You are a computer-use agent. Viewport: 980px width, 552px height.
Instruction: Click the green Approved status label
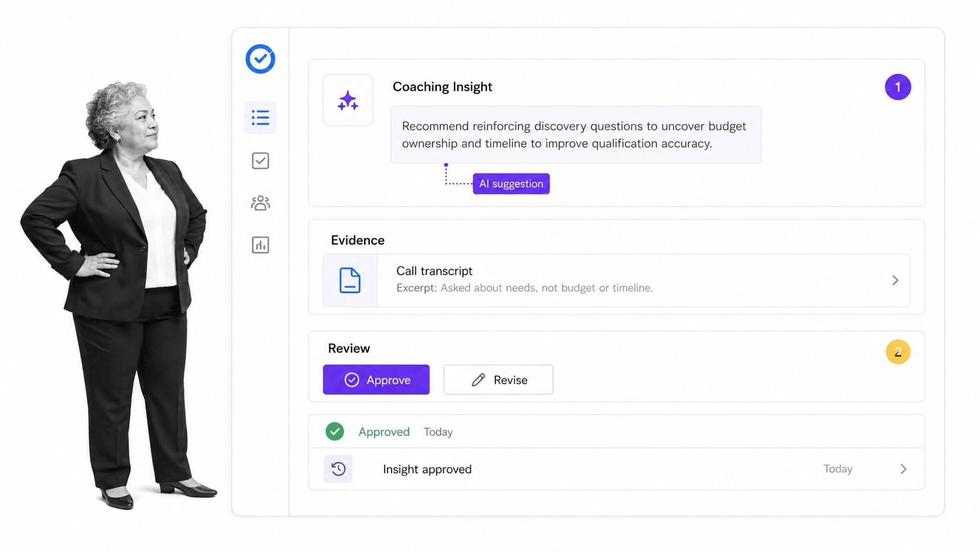click(x=384, y=432)
